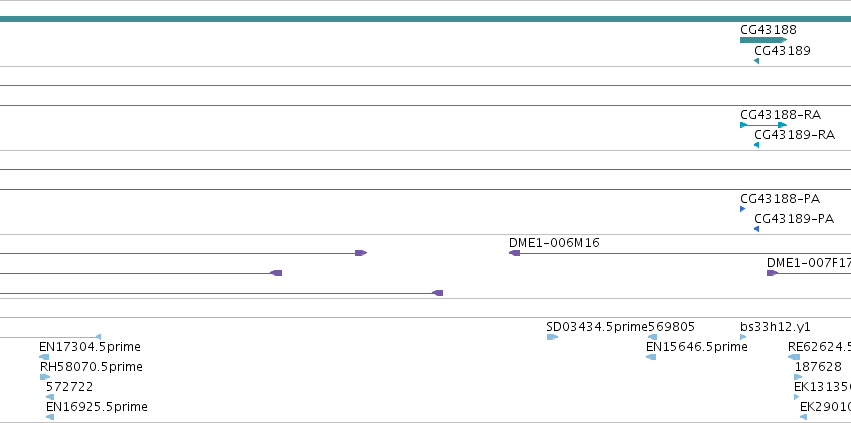
Task: Click the EN15646.5prime EST label
Action: click(696, 347)
